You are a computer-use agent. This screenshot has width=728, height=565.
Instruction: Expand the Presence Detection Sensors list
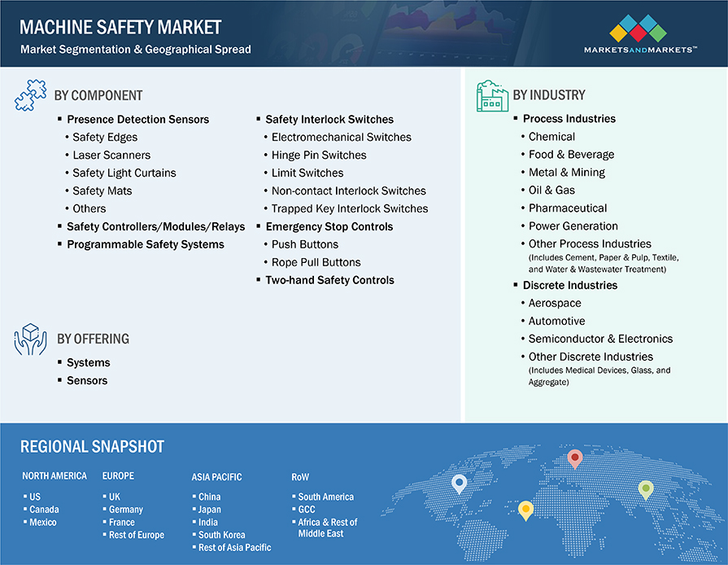click(137, 119)
